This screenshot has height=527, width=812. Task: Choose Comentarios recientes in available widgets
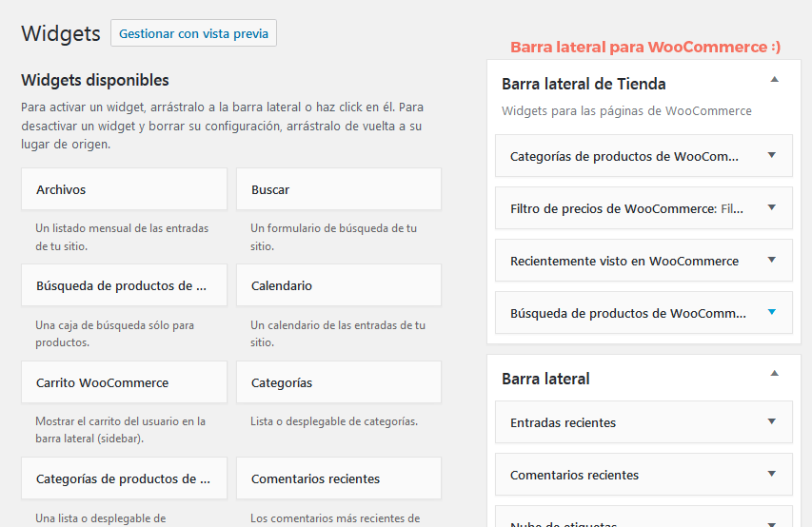pyautogui.click(x=338, y=478)
